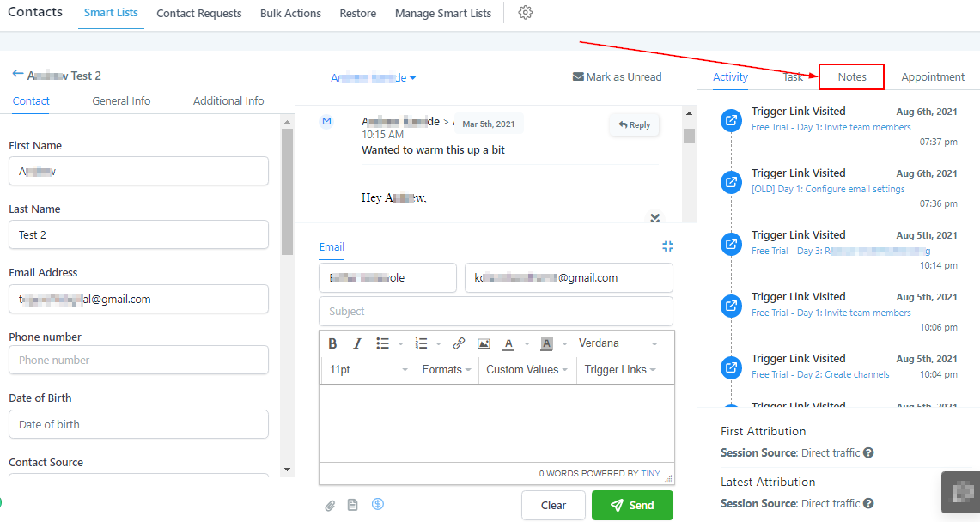Click the green Send button
This screenshot has height=522, width=980.
[632, 506]
